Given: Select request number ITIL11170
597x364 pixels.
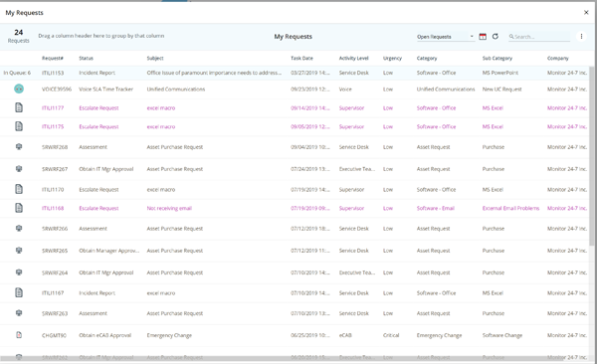Looking at the screenshot, I should [53, 190].
